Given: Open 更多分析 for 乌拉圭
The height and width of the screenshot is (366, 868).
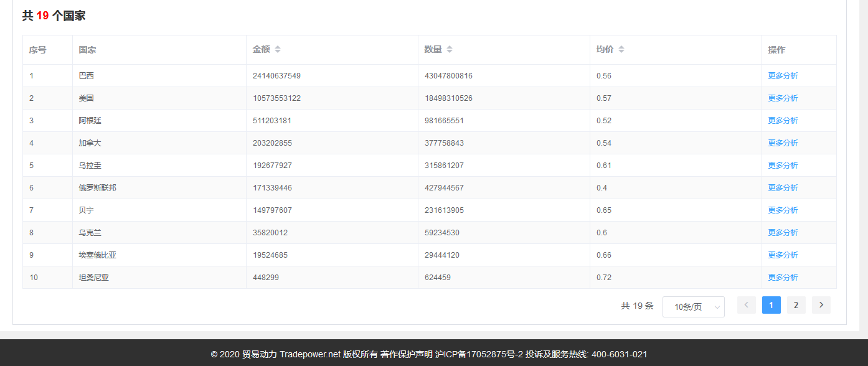Looking at the screenshot, I should click(783, 166).
